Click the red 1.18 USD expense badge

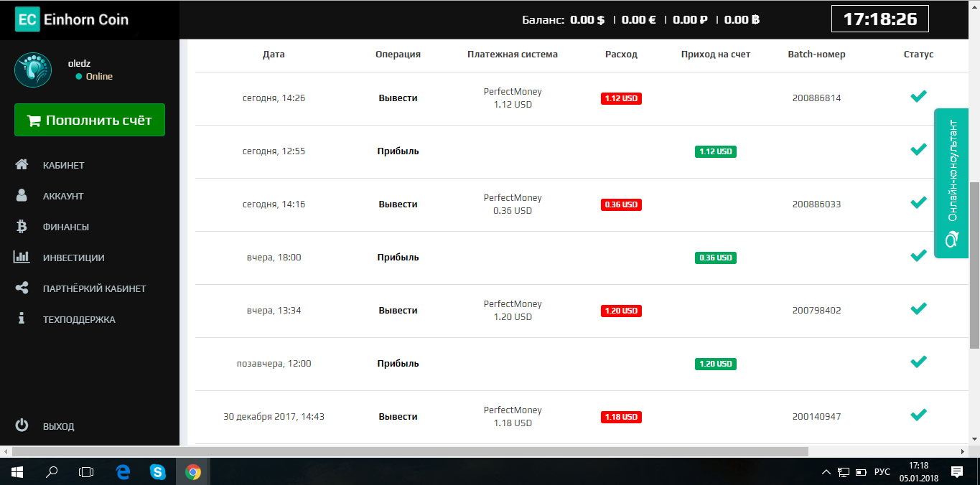coord(621,417)
